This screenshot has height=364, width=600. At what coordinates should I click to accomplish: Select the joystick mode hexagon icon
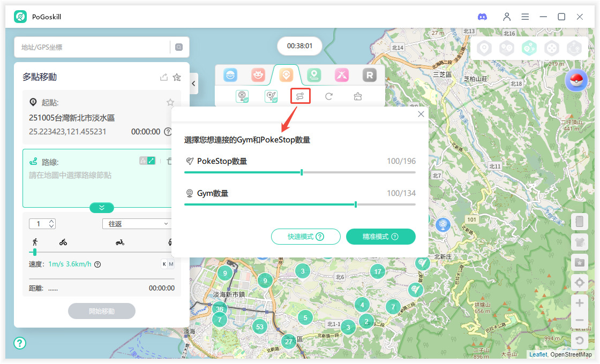click(552, 48)
